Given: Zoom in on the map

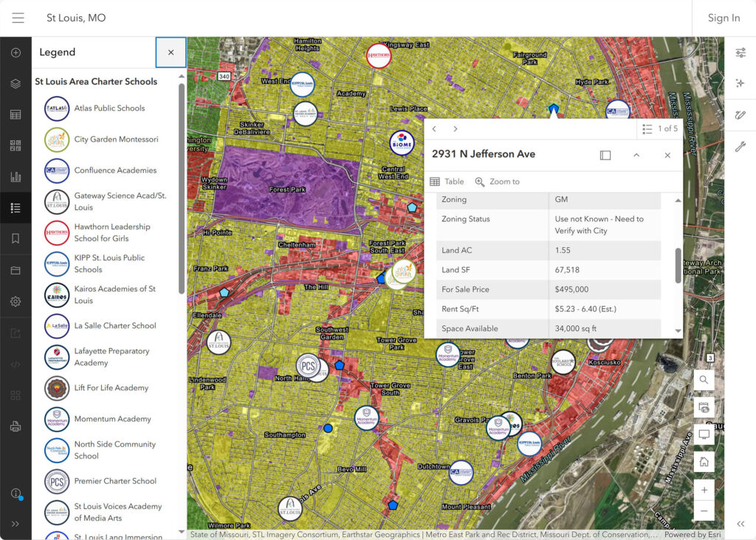Looking at the screenshot, I should point(704,490).
